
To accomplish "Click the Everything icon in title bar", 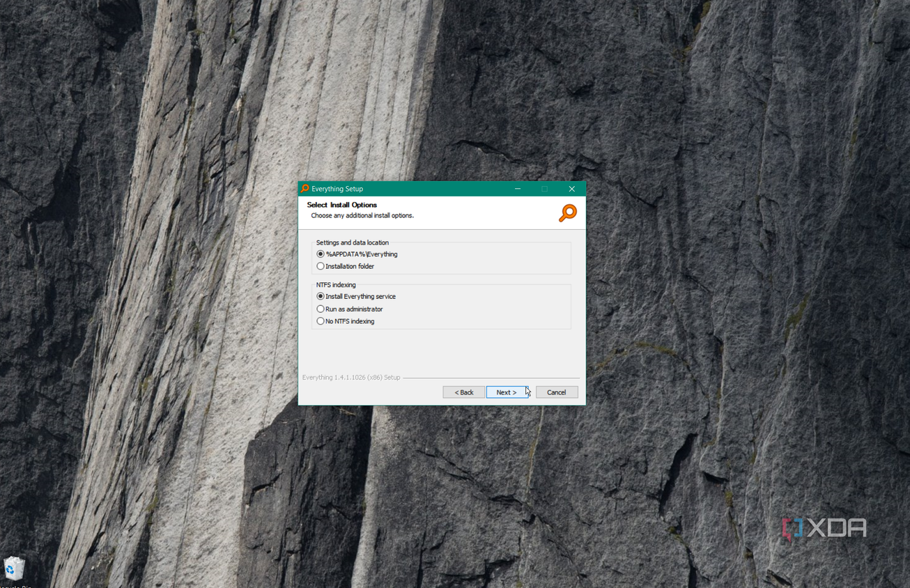I will pyautogui.click(x=304, y=189).
